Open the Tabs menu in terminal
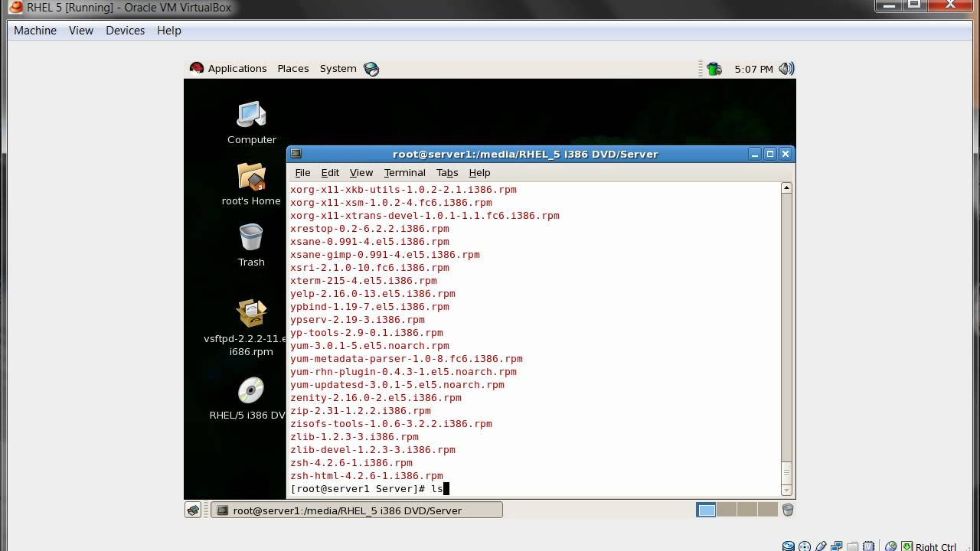Screen dimensions: 980x551 (447, 172)
